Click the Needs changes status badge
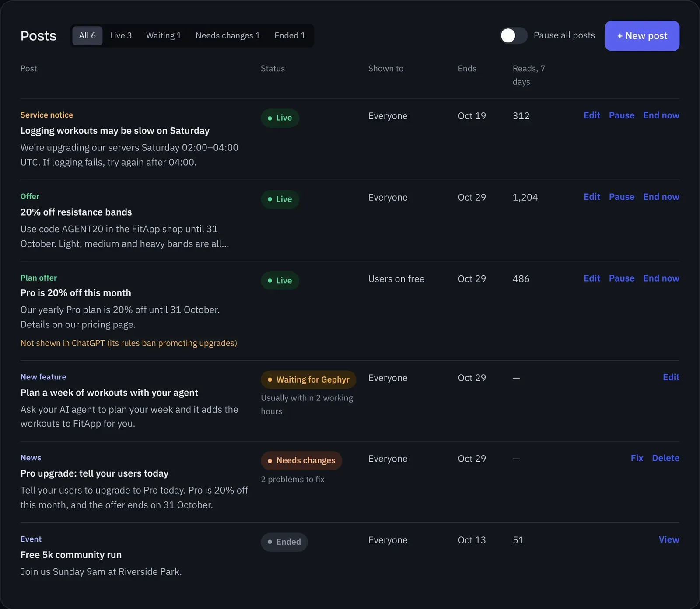 (301, 460)
